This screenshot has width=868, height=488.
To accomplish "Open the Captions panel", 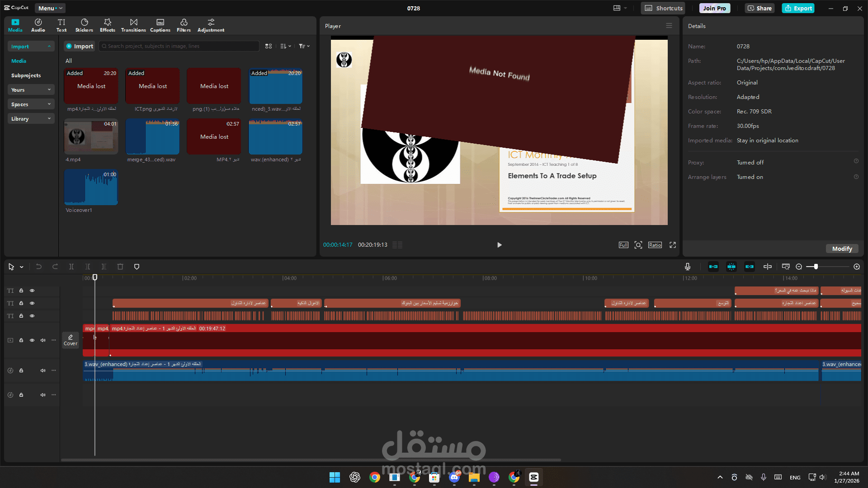I will [x=160, y=25].
